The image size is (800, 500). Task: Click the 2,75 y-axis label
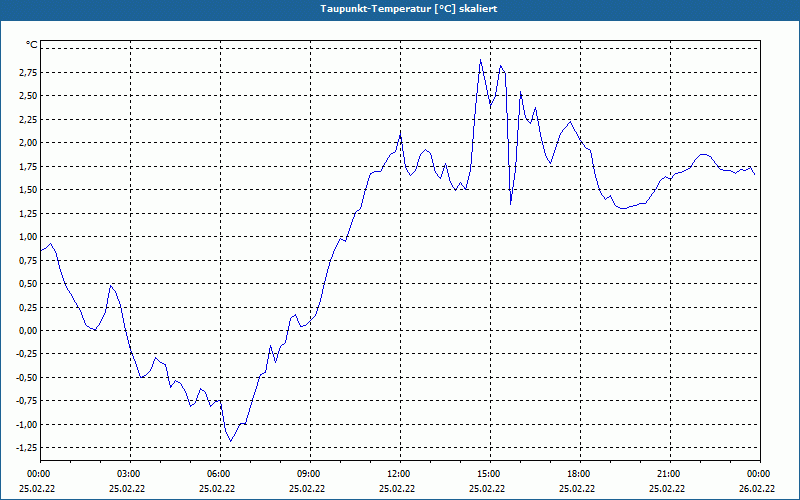[x=29, y=72]
